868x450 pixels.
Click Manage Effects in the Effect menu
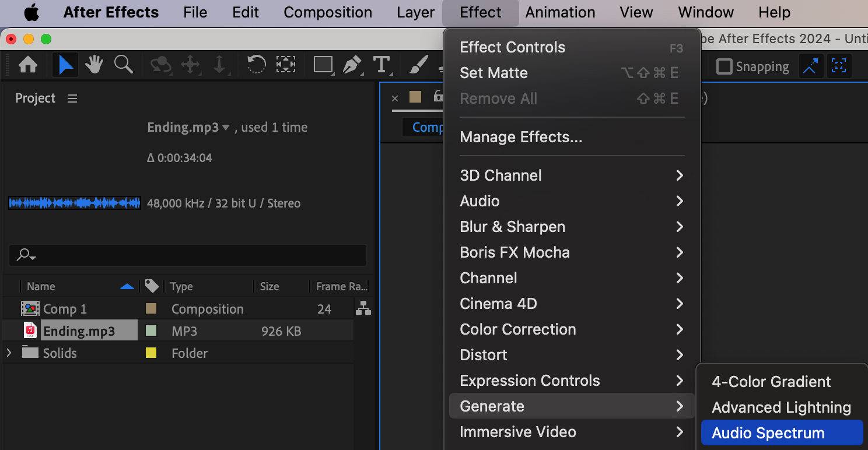click(521, 137)
